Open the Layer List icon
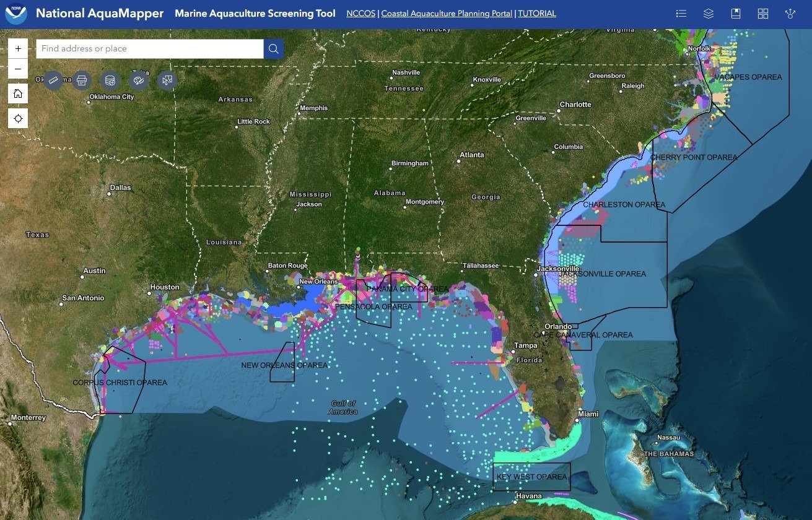The height and width of the screenshot is (520, 812). click(x=709, y=14)
